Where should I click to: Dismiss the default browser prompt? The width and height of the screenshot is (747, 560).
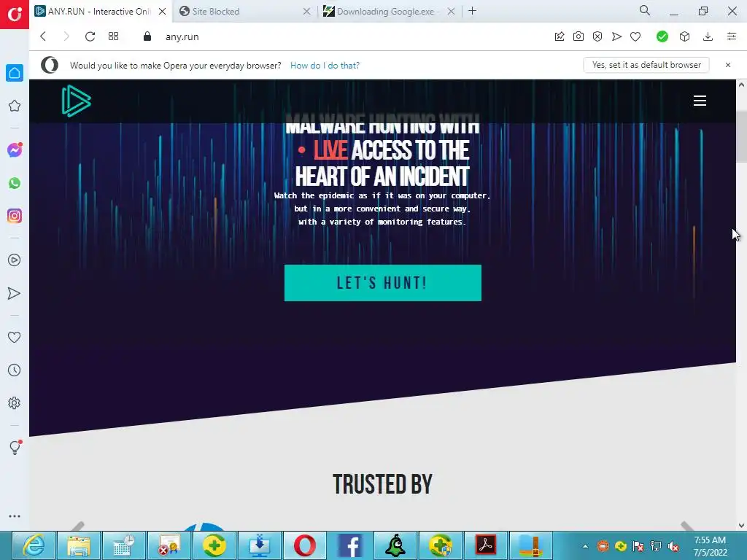click(728, 65)
